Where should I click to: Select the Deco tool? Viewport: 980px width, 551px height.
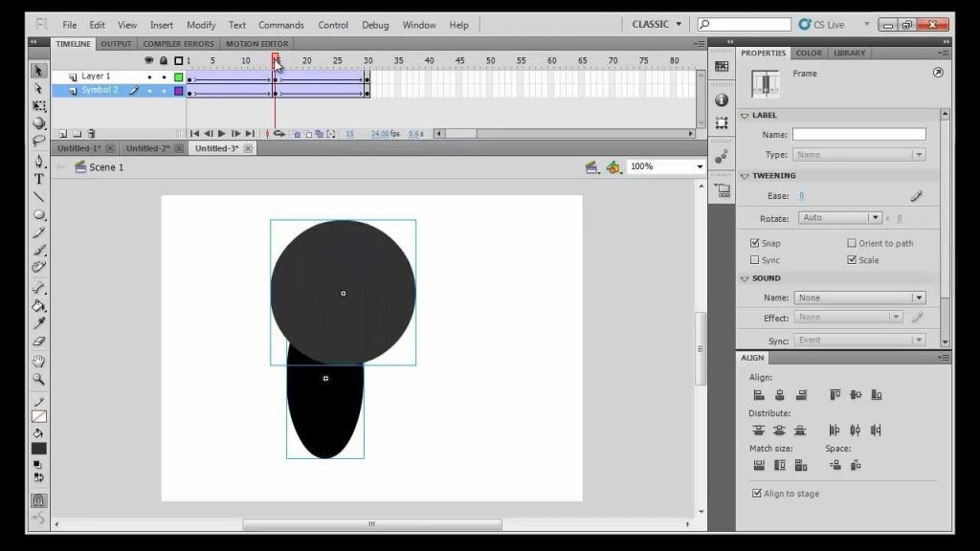(x=38, y=268)
